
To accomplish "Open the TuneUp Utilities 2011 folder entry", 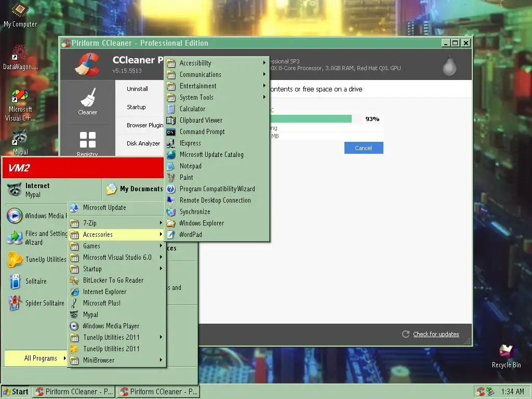I will point(116,338).
